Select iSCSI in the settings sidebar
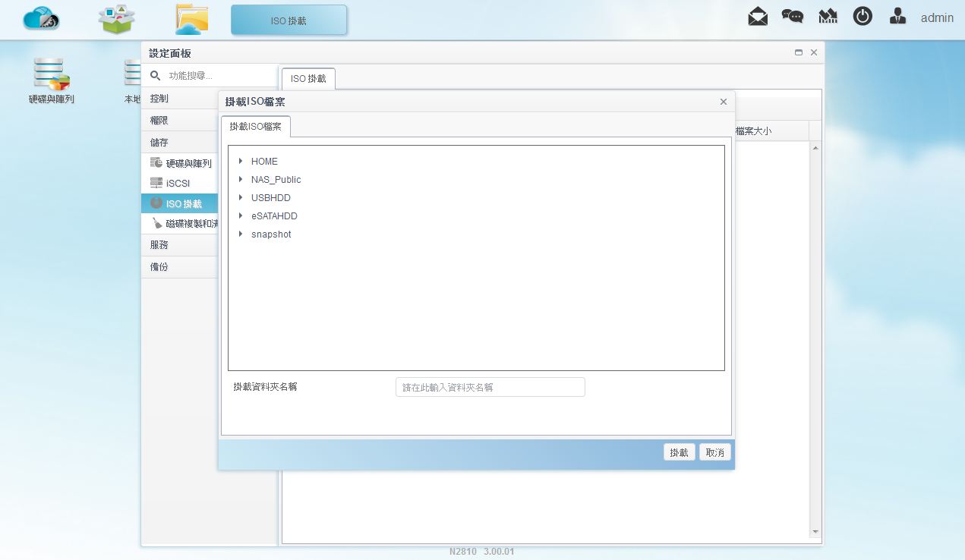Image resolution: width=965 pixels, height=560 pixels. (180, 183)
